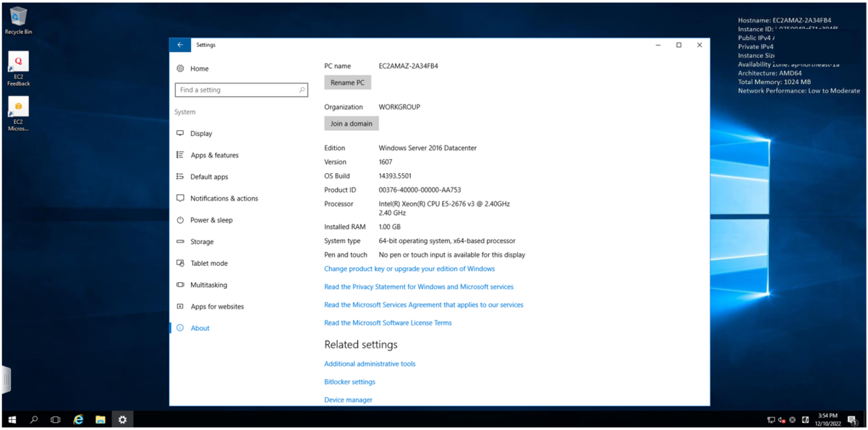Click the search magnifier in Find a setting
This screenshot has height=430, width=868.
302,90
